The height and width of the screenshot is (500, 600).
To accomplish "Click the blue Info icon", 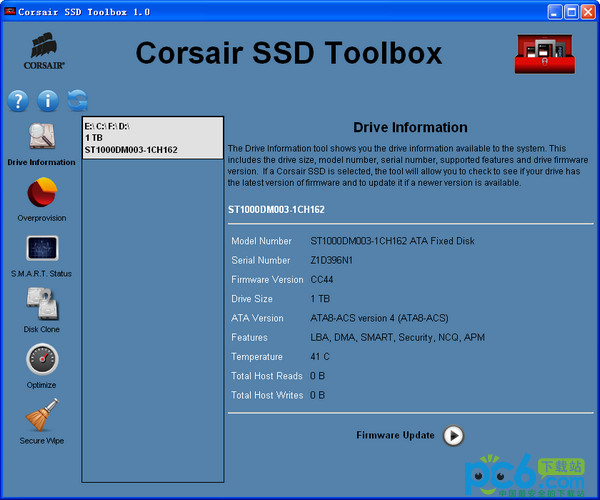I will tap(47, 100).
